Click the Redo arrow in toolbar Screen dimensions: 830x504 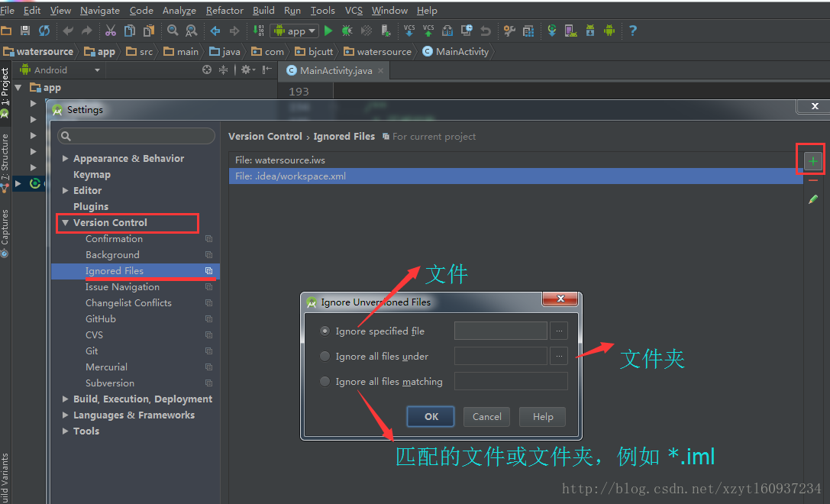[87, 31]
